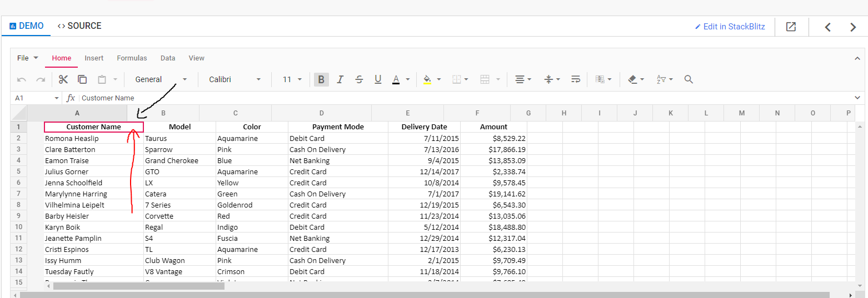Click the Copy icon in toolbar
This screenshot has width=868, height=298.
tap(82, 79)
